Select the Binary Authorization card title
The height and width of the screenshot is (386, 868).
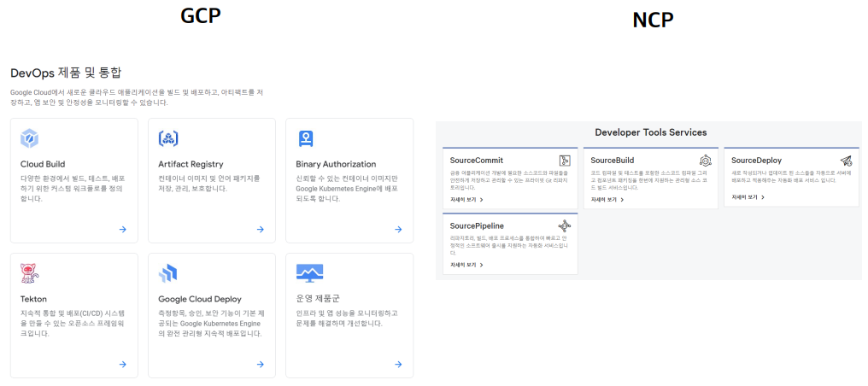[x=336, y=164]
